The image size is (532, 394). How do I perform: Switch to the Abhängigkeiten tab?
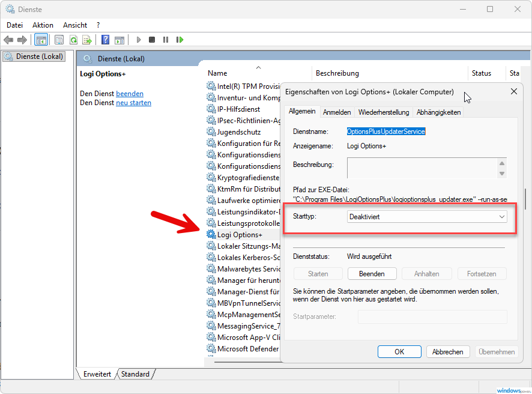[438, 112]
